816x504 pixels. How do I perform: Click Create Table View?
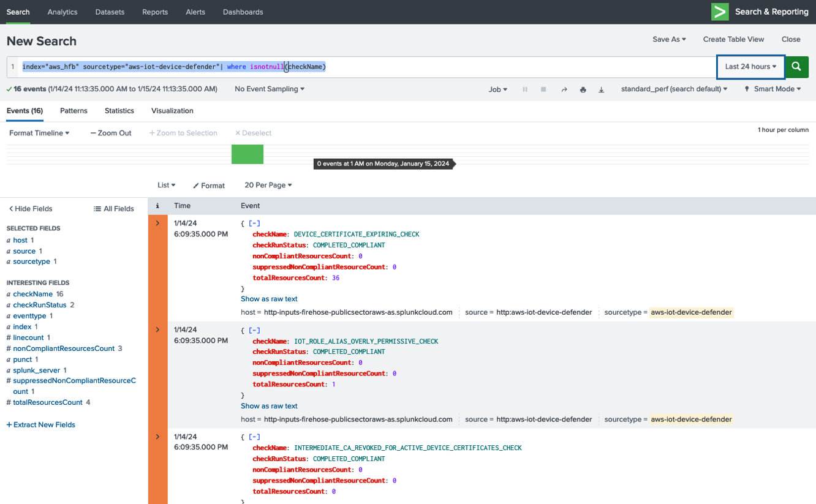click(x=733, y=39)
